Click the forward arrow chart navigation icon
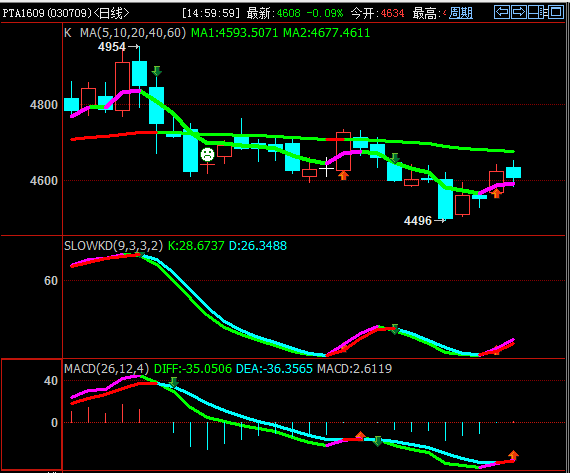 (519, 12)
